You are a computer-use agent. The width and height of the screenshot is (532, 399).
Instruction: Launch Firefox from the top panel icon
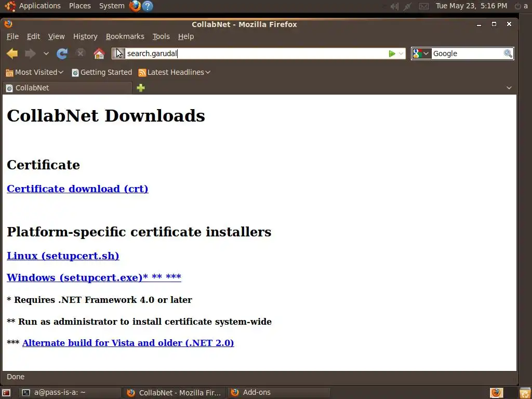[135, 6]
